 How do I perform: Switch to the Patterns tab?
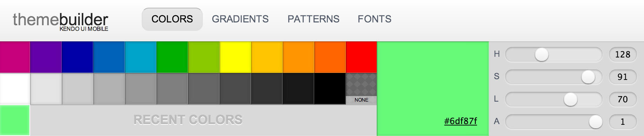313,19
